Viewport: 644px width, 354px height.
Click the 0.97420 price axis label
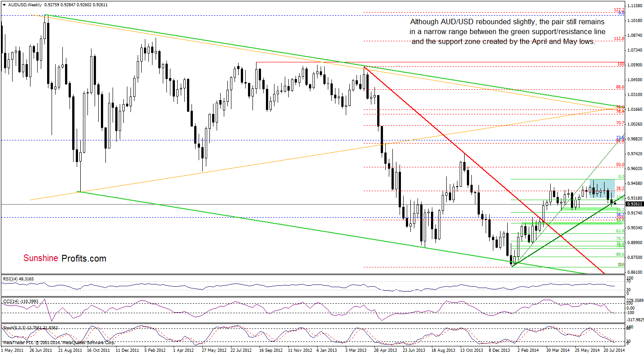pos(635,154)
